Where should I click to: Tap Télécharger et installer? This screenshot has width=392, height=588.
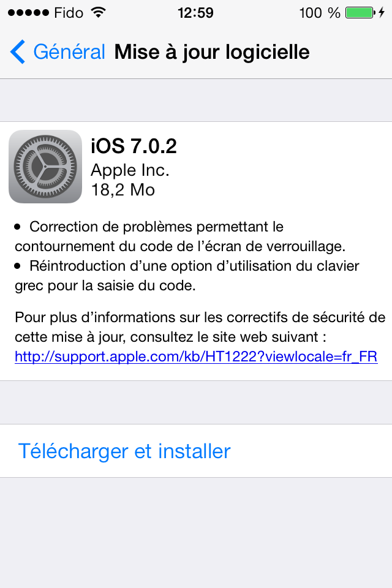[124, 451]
